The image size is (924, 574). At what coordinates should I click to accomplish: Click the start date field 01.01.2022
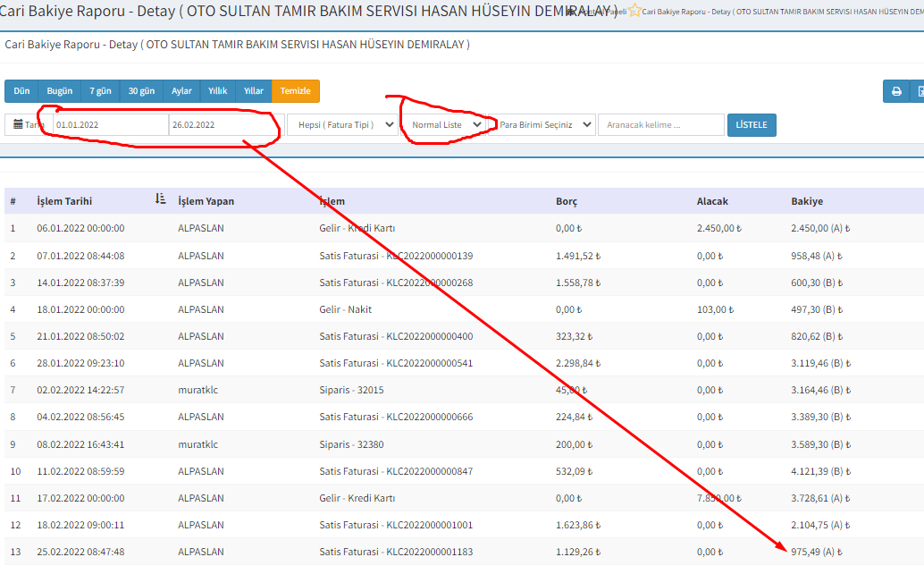[x=110, y=125]
